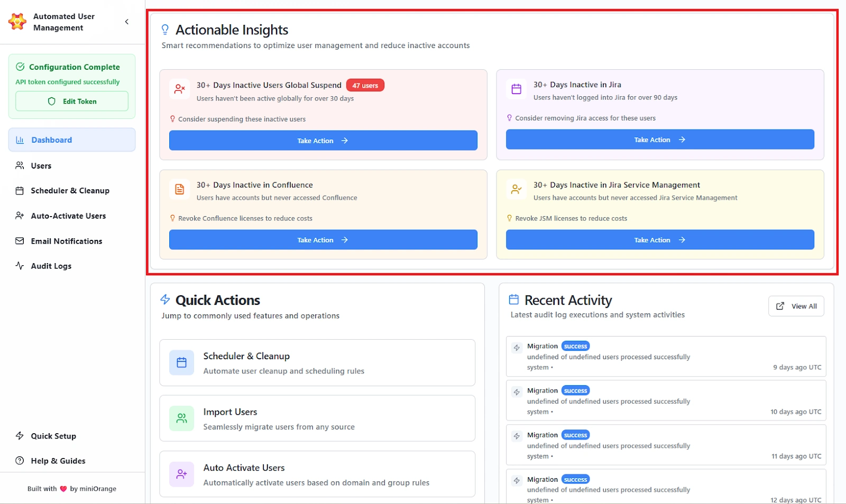
Task: Click the Auto-Activate Users sidebar icon
Action: [x=20, y=216]
